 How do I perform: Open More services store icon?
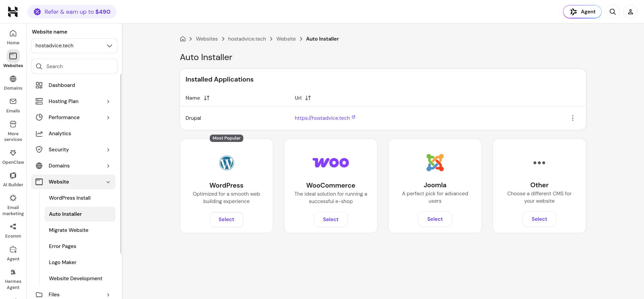click(13, 124)
